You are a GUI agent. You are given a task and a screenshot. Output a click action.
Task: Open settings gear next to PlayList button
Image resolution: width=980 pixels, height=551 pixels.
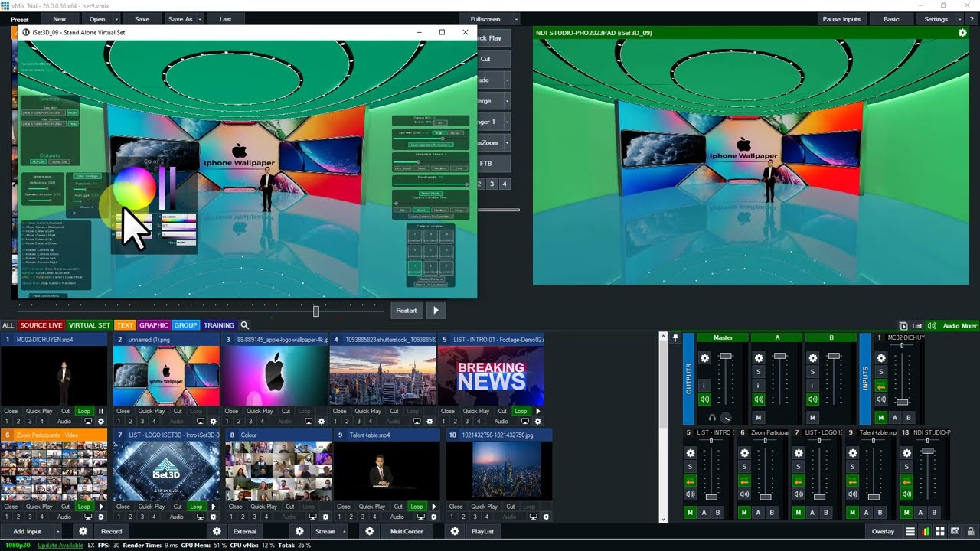click(455, 531)
